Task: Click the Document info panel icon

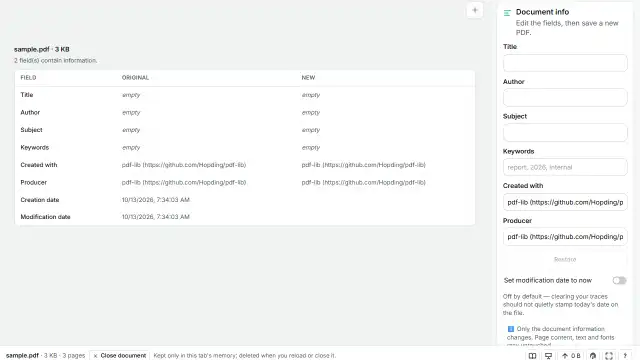Action: click(507, 13)
